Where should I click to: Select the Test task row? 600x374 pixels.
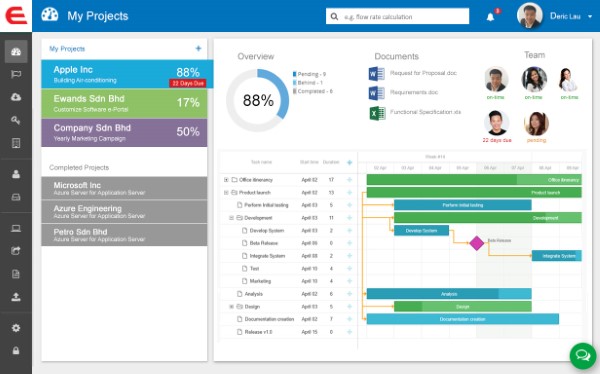289,268
